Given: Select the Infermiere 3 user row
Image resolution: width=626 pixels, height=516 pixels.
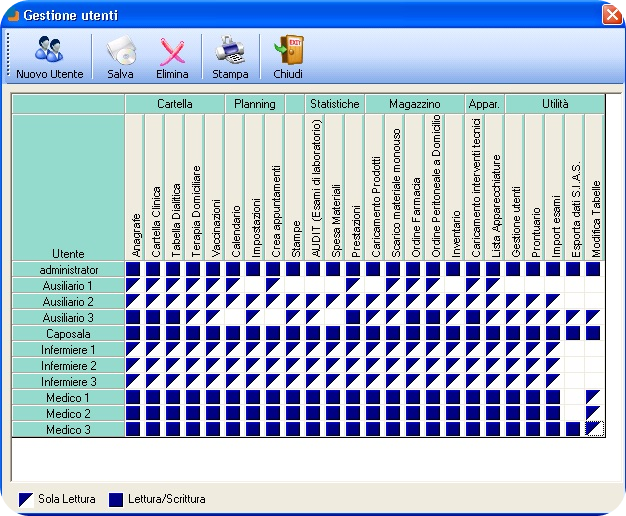Looking at the screenshot, I should [x=68, y=381].
